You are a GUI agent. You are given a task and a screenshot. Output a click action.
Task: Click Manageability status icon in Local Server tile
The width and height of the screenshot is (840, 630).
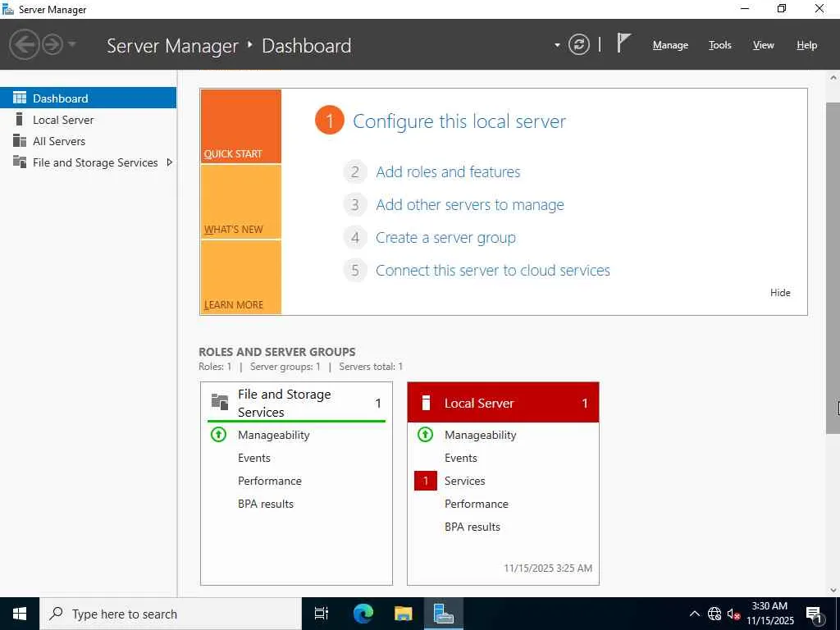pyautogui.click(x=426, y=435)
